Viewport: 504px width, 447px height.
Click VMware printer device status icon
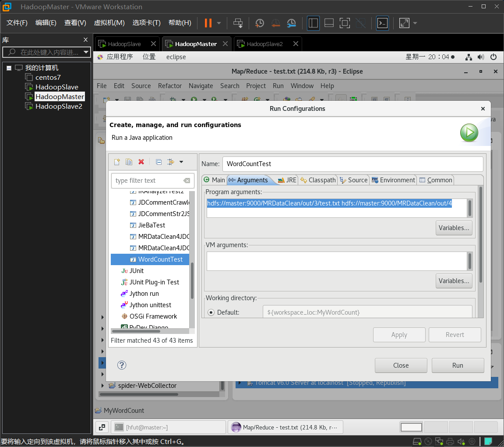(450, 442)
